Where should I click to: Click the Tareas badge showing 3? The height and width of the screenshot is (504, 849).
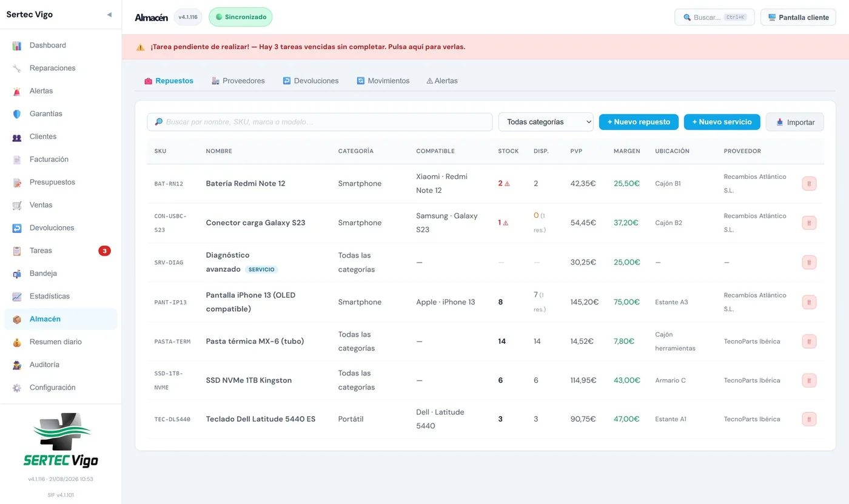click(x=104, y=251)
